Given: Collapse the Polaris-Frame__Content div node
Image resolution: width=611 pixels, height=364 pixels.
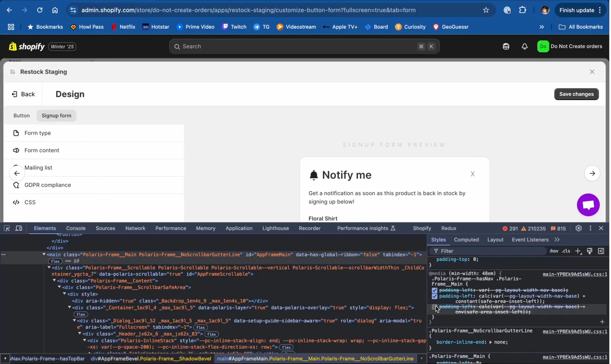Looking at the screenshot, I should point(54,281).
